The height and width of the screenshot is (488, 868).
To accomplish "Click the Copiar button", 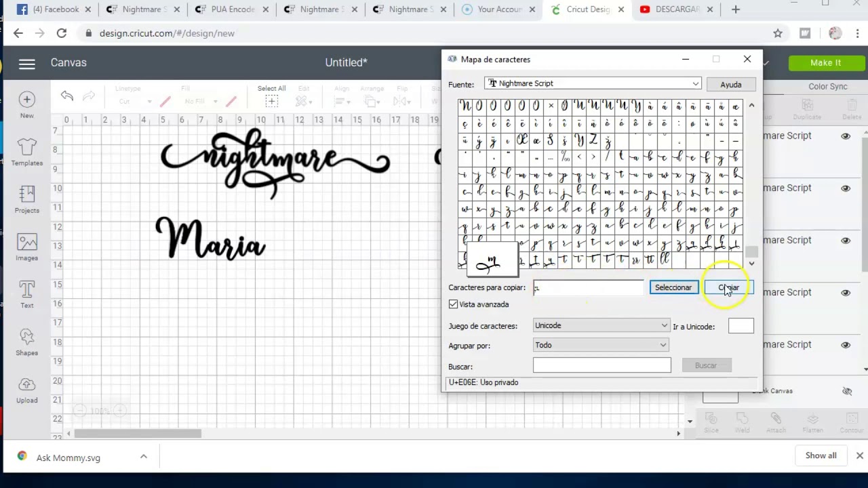I will [x=728, y=287].
